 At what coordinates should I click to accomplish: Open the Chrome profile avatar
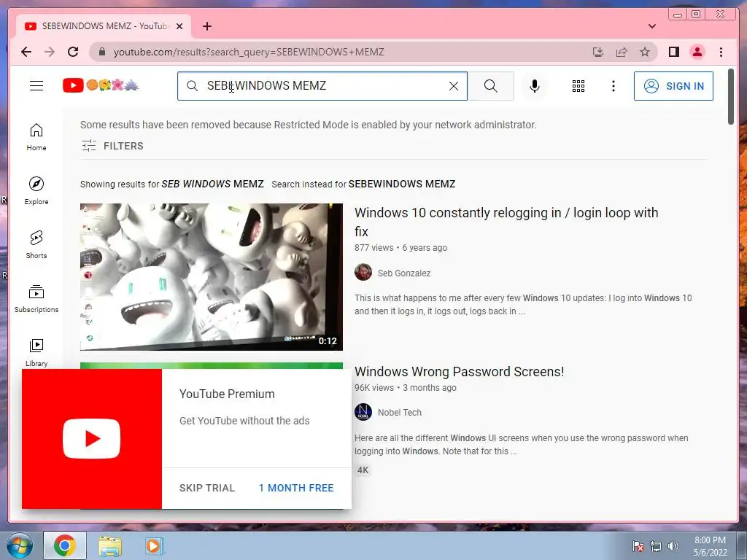(x=697, y=52)
